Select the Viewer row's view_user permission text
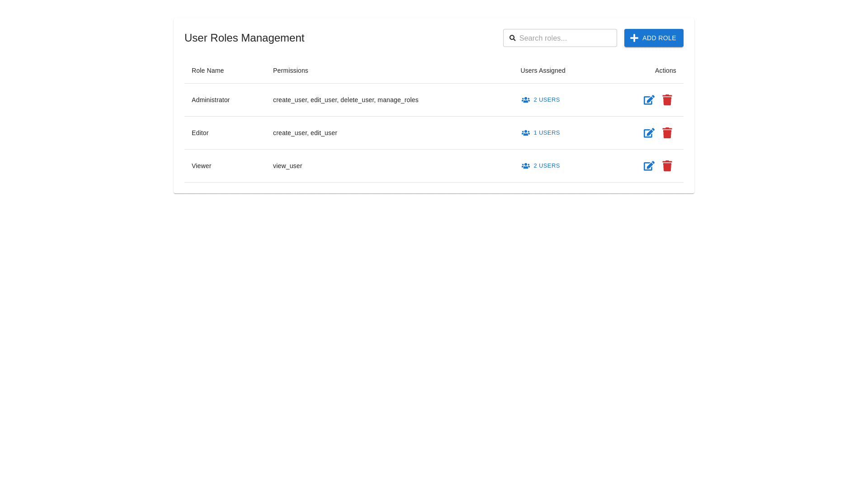The image size is (868, 488). pyautogui.click(x=287, y=166)
